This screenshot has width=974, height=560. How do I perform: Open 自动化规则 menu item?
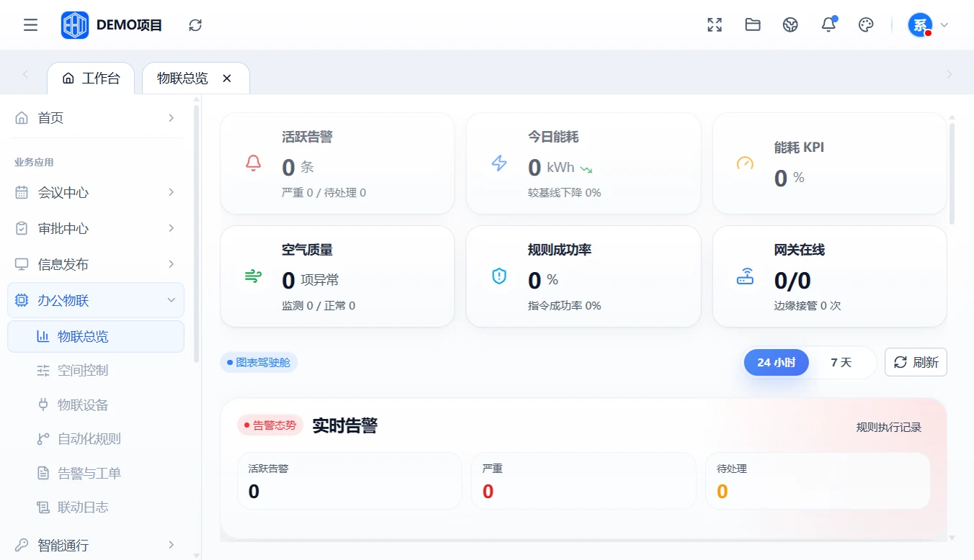click(x=95, y=439)
